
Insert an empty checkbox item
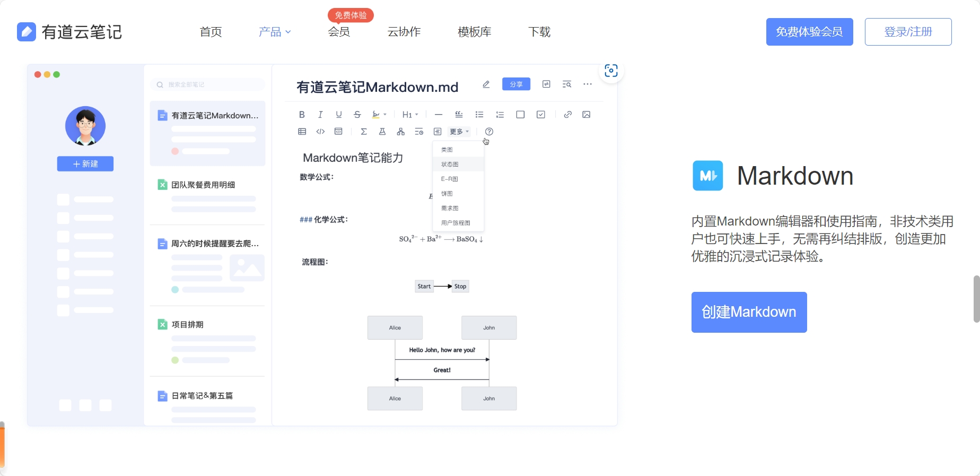[x=520, y=115]
